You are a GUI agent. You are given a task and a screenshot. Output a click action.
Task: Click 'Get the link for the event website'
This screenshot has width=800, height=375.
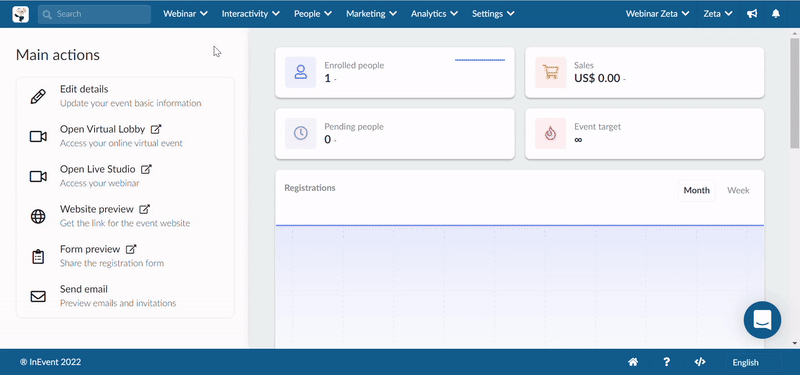pos(125,223)
